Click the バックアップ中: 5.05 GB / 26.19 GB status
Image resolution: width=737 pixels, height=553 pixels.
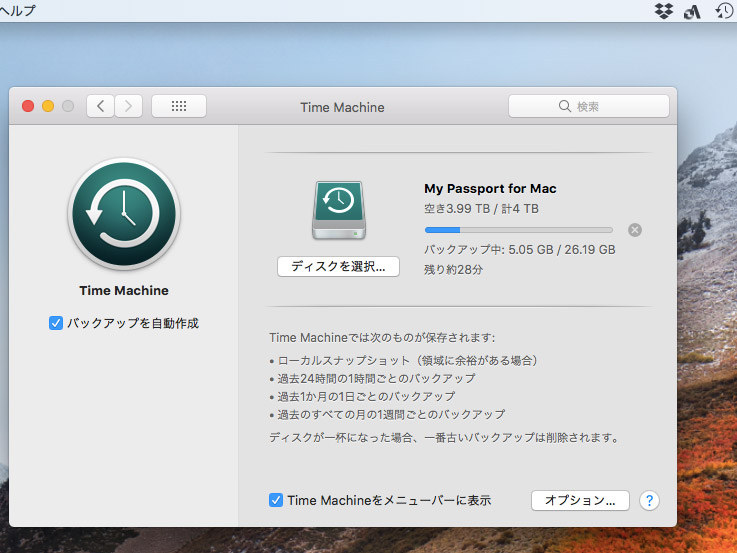[x=519, y=249]
